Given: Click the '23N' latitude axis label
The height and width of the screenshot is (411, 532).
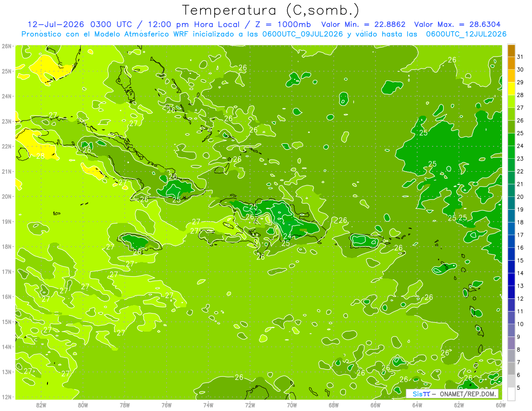Looking at the screenshot, I should [7, 121].
